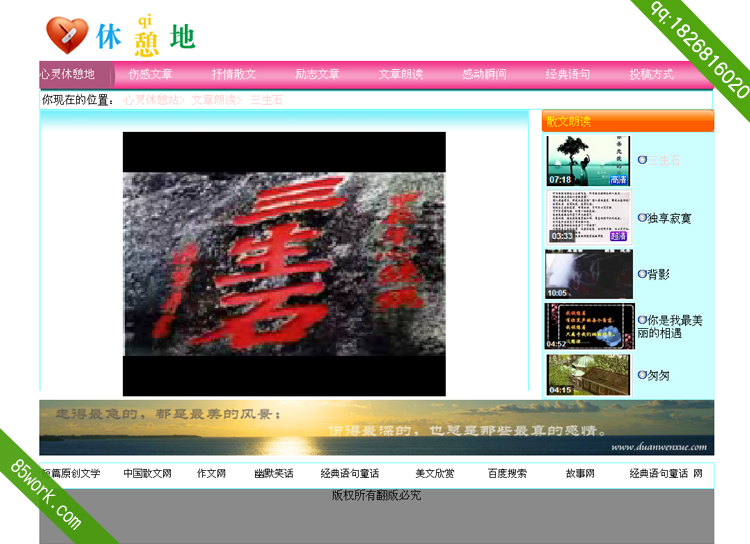Open the 匆匆 video thumbnail 04:15
This screenshot has height=544, width=750.
588,375
